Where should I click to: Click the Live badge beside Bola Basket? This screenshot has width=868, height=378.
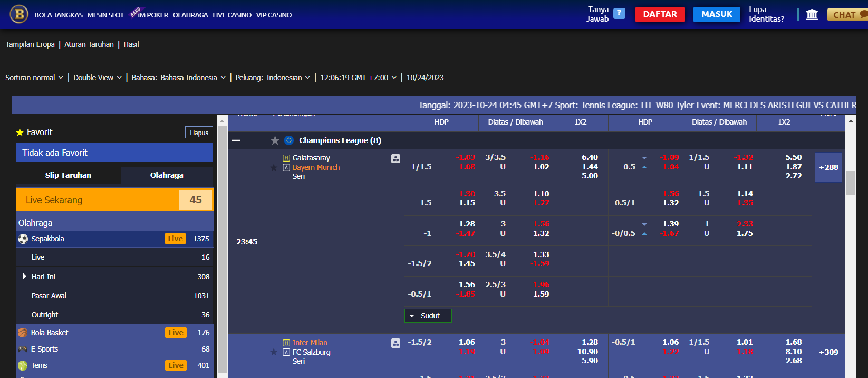pyautogui.click(x=176, y=333)
